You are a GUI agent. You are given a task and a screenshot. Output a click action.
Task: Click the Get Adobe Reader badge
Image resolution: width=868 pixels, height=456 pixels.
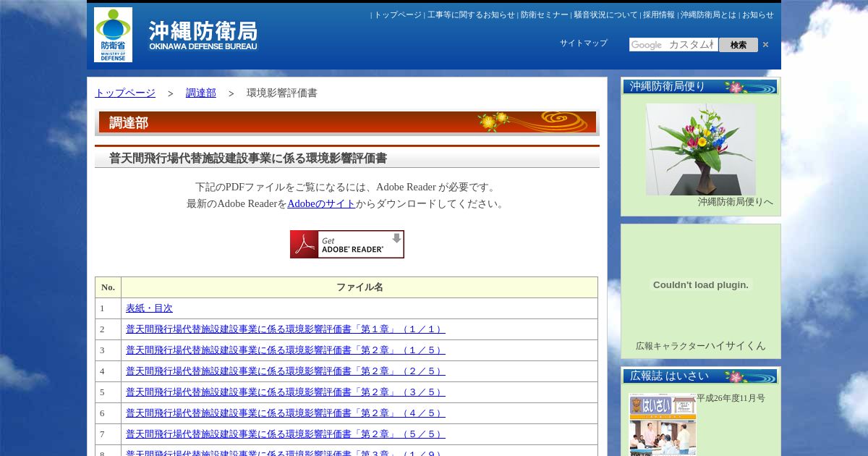pos(347,244)
